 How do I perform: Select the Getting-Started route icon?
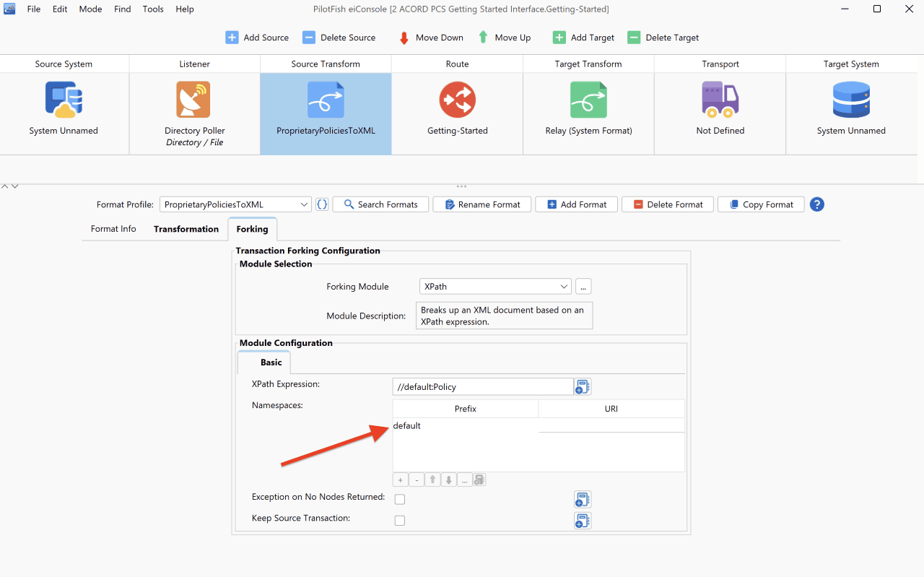point(457,100)
